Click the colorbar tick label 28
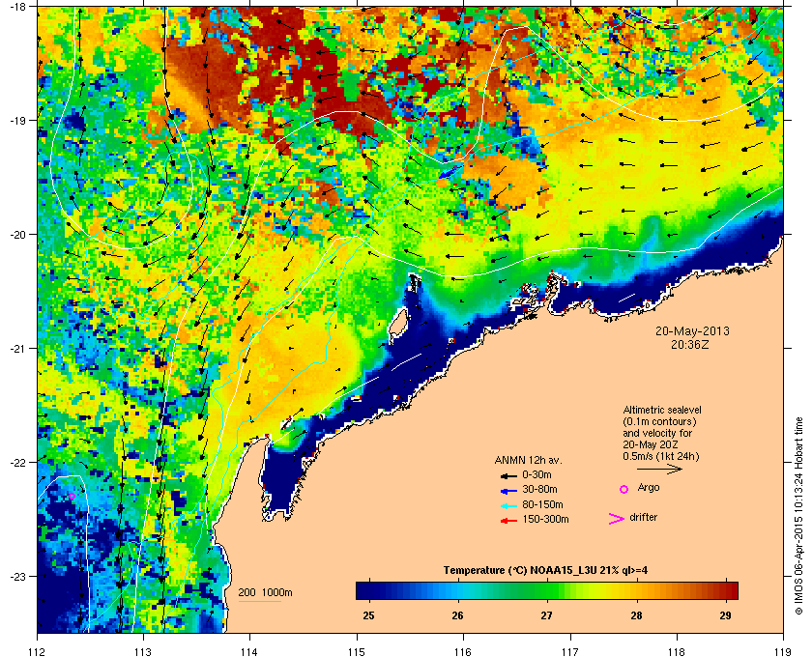Viewport: 812px width, 657px height. tap(636, 615)
